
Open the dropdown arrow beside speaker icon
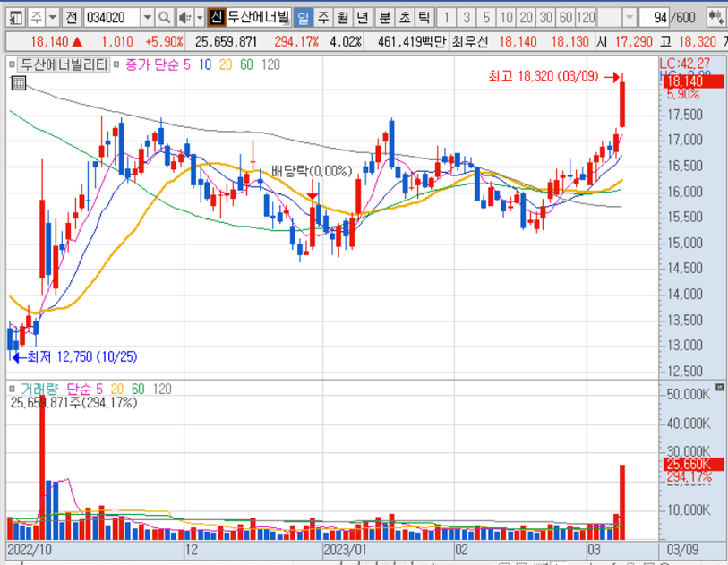point(200,18)
